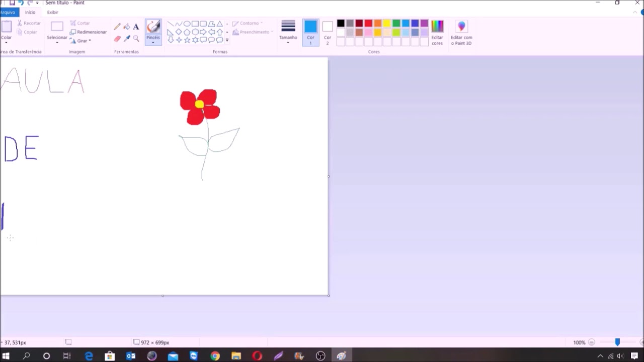Choose the right arrow shape

(203, 32)
